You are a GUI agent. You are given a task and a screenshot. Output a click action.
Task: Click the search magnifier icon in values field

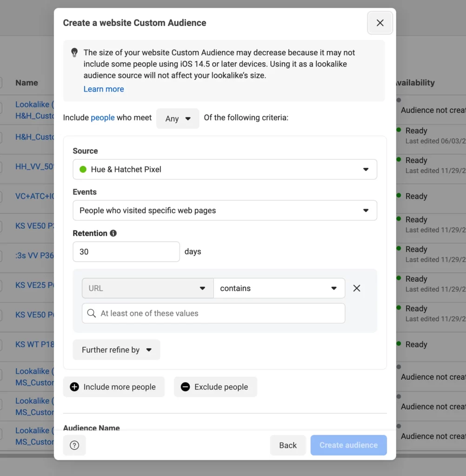[92, 313]
